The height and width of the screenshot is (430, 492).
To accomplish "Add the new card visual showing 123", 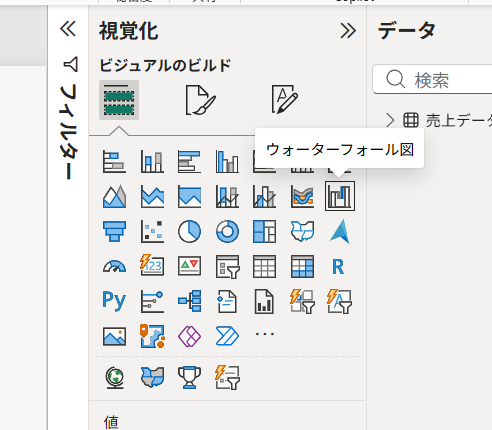I will pos(152,265).
